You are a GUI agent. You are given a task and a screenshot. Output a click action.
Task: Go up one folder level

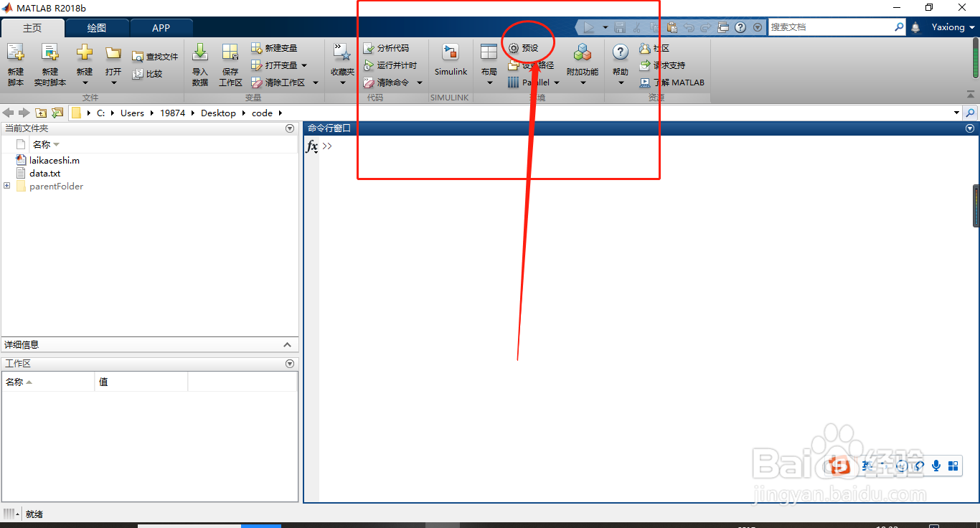tap(41, 113)
